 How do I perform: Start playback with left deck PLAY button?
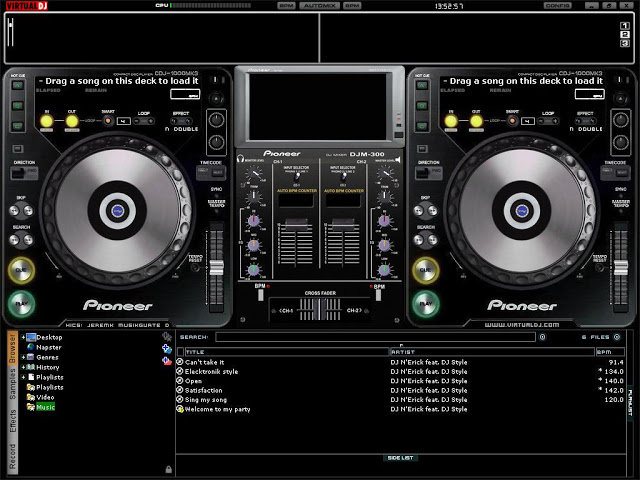click(21, 304)
